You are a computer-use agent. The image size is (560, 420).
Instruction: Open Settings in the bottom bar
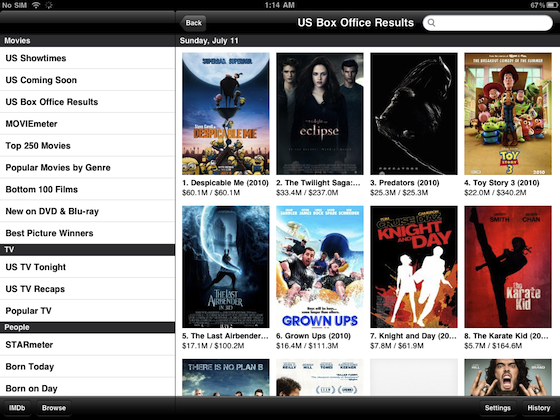tap(497, 408)
